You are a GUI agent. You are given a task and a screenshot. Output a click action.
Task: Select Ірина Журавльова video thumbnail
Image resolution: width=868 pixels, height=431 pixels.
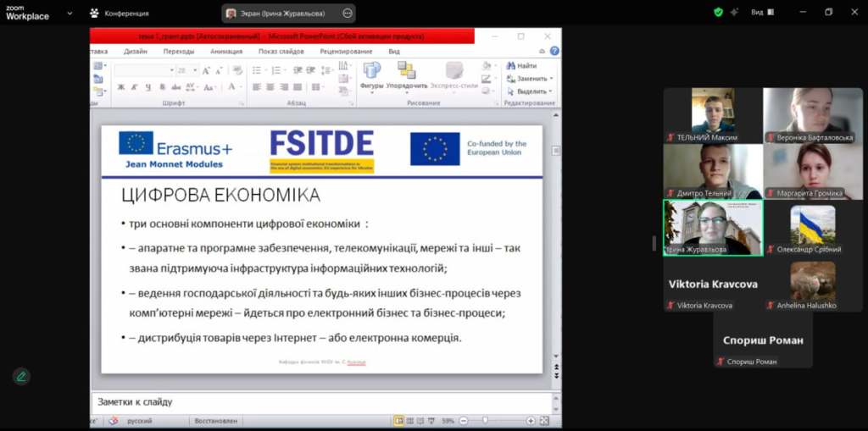pyautogui.click(x=713, y=228)
